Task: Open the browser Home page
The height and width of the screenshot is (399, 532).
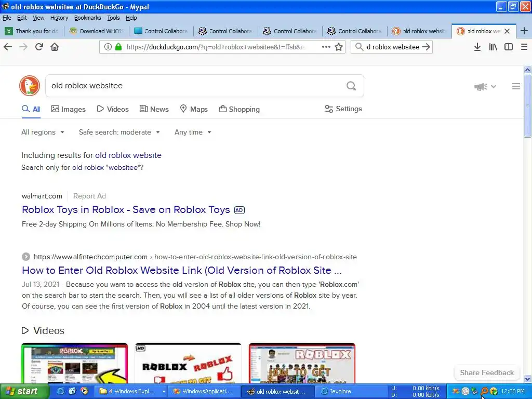Action: [55, 47]
